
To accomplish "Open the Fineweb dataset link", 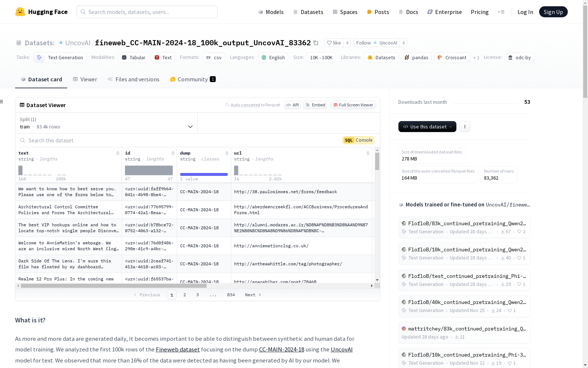I will click(178, 350).
